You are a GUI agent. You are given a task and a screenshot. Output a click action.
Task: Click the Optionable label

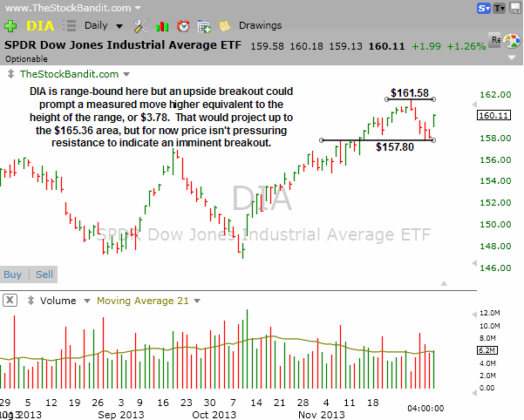pyautogui.click(x=26, y=59)
